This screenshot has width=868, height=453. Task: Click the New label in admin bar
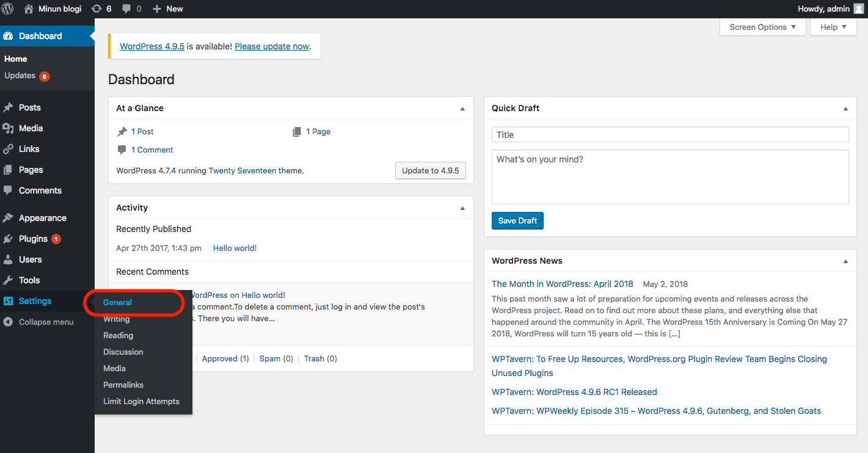pos(175,9)
